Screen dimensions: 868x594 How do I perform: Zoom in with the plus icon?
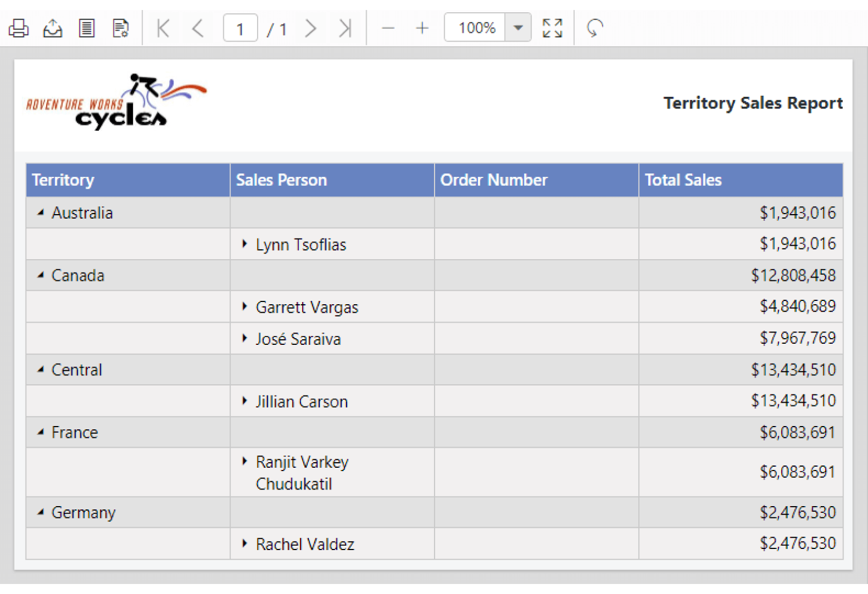(x=422, y=28)
